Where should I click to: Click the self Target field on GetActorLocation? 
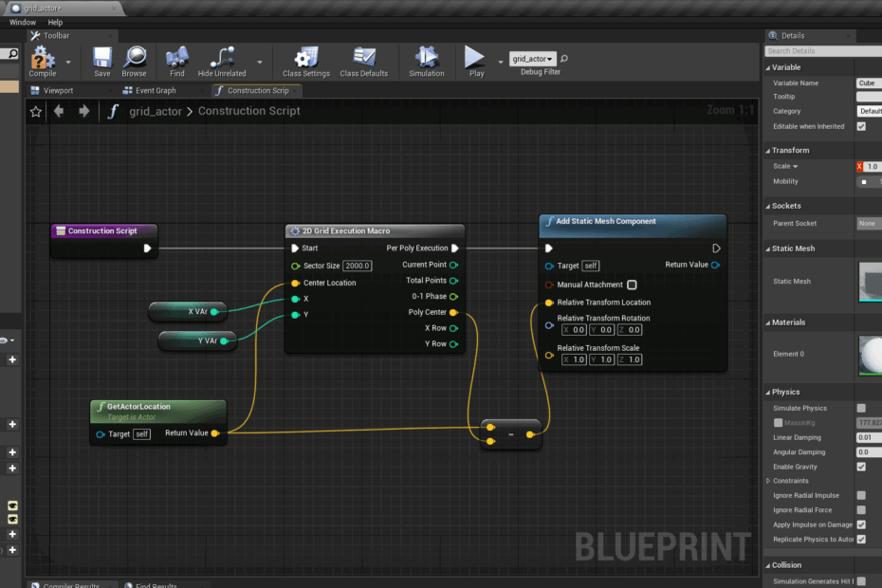pos(141,434)
